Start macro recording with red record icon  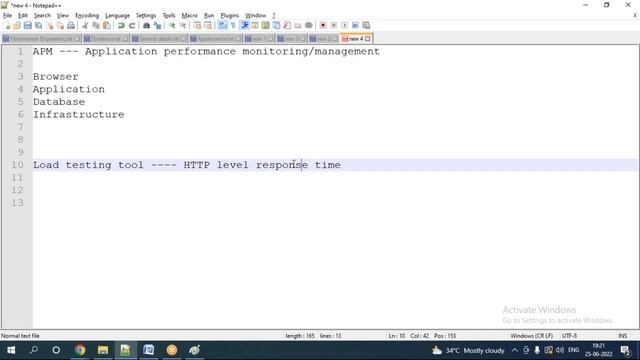[x=323, y=25]
